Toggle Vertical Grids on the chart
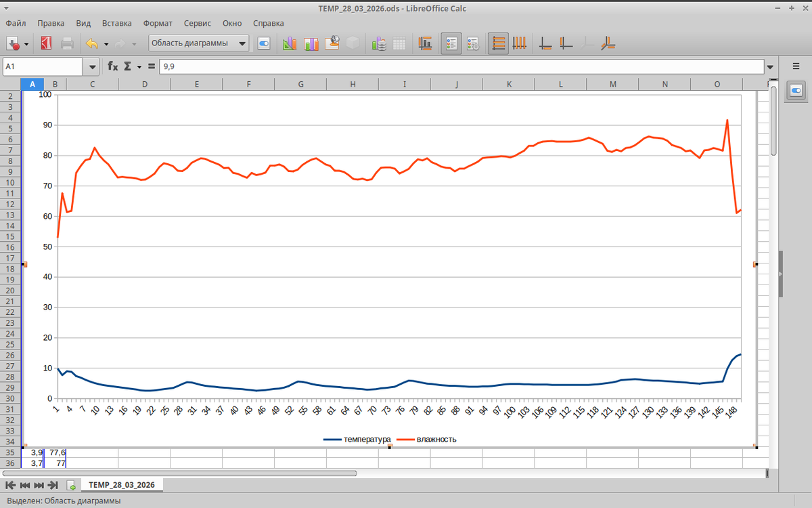Screen dimensions: 812x508 pos(520,44)
